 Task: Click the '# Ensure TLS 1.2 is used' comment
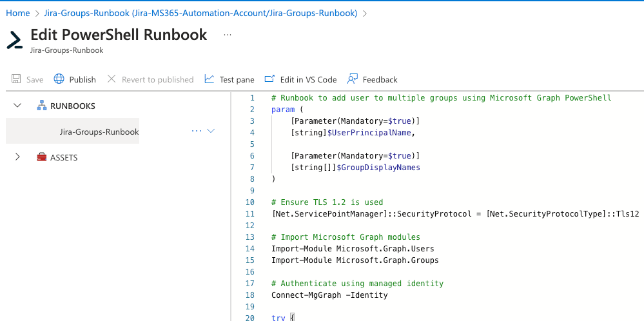(x=327, y=202)
